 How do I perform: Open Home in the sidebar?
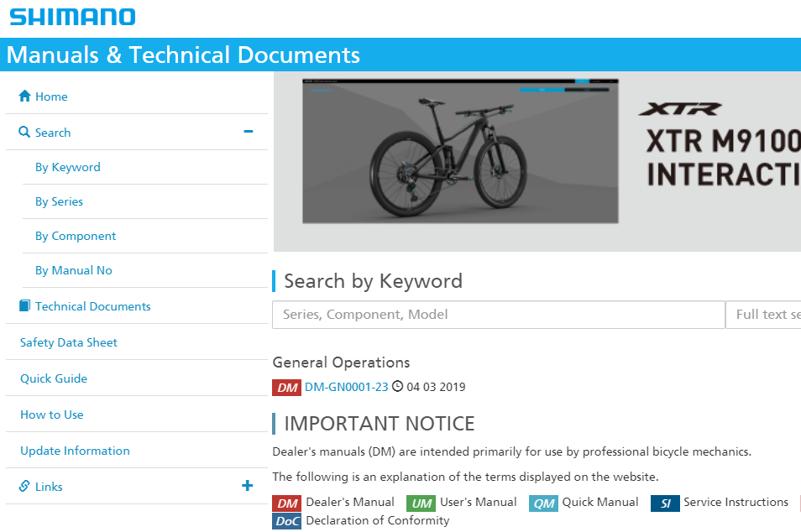point(51,96)
